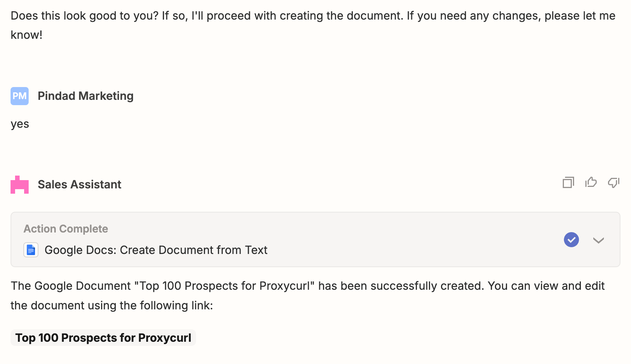Click the Google Docs: Create Document from Text label
The height and width of the screenshot is (364, 631).
pyautogui.click(x=156, y=250)
